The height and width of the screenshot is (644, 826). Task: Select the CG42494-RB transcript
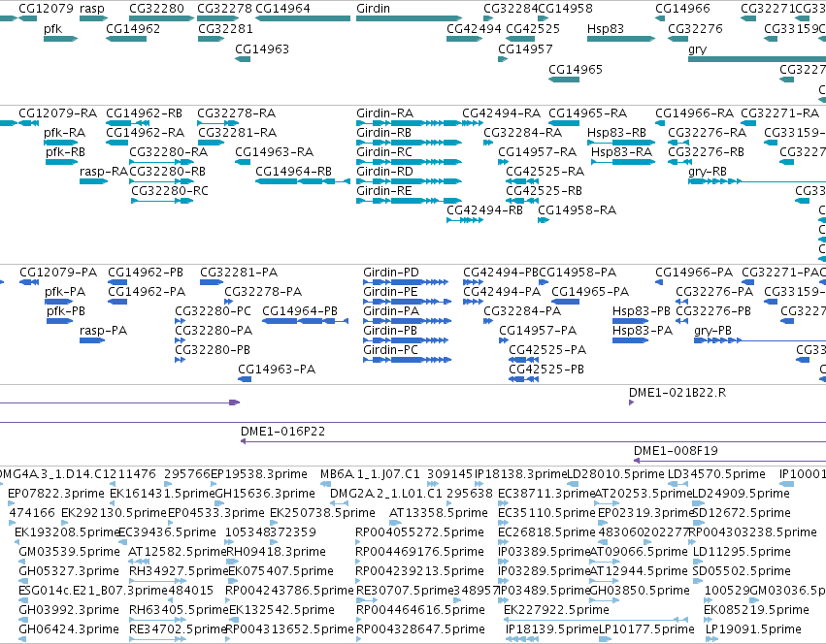(x=465, y=220)
